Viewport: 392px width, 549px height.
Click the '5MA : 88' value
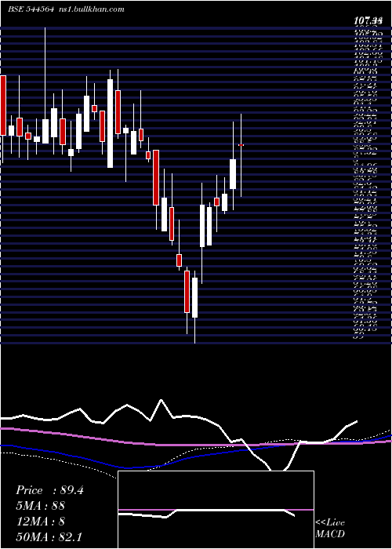point(40,506)
